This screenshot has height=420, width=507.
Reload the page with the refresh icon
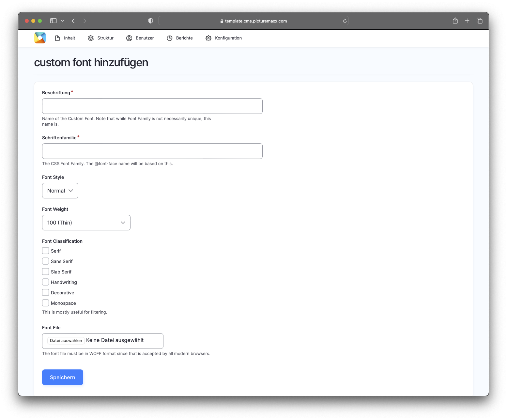(345, 21)
